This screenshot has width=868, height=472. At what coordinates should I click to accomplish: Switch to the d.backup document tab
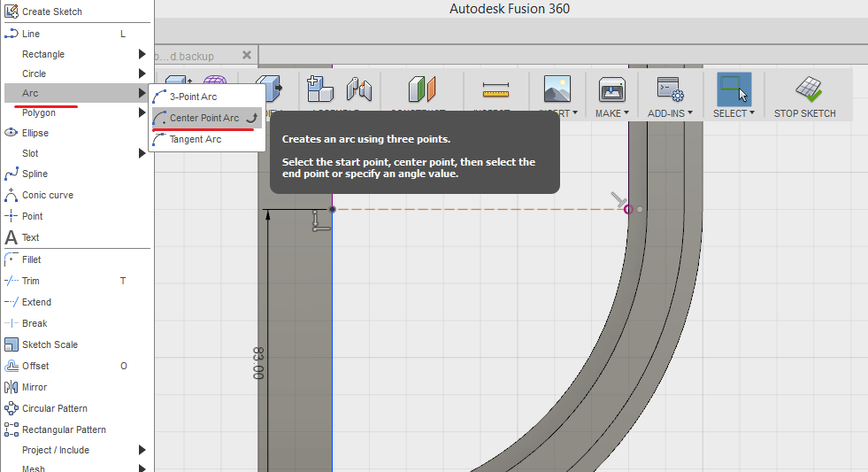point(186,56)
